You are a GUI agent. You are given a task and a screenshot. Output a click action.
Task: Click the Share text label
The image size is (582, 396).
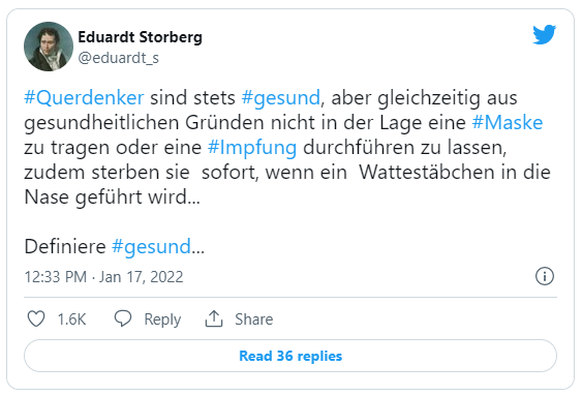point(254,319)
